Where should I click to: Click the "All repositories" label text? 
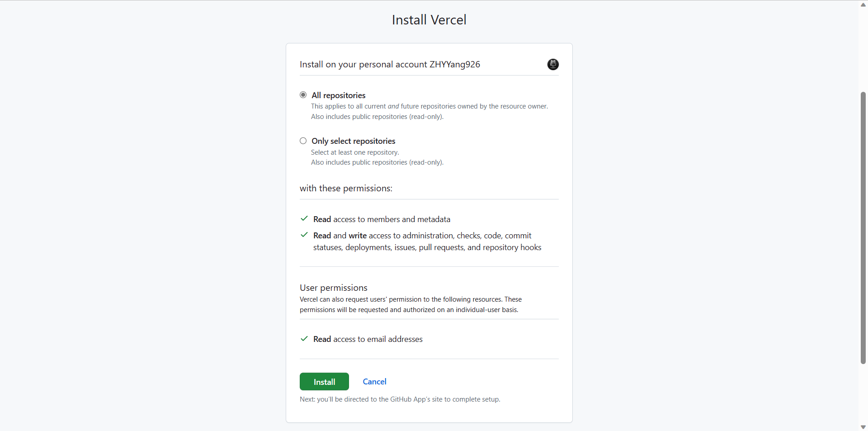339,95
